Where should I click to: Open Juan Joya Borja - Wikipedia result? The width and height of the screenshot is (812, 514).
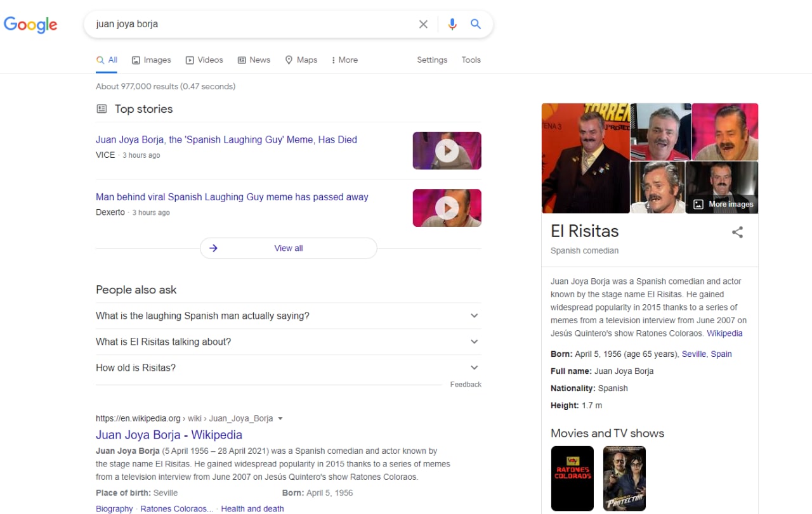point(169,435)
